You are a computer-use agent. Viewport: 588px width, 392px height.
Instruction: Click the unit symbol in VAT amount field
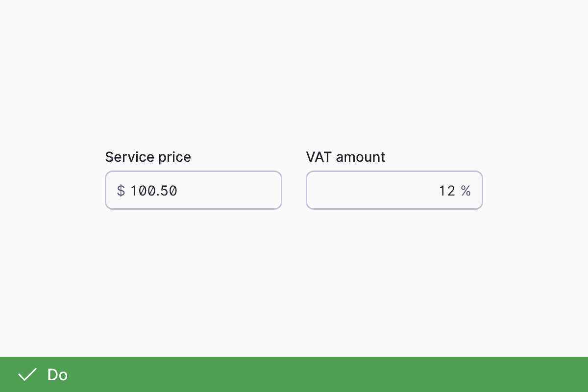(466, 191)
